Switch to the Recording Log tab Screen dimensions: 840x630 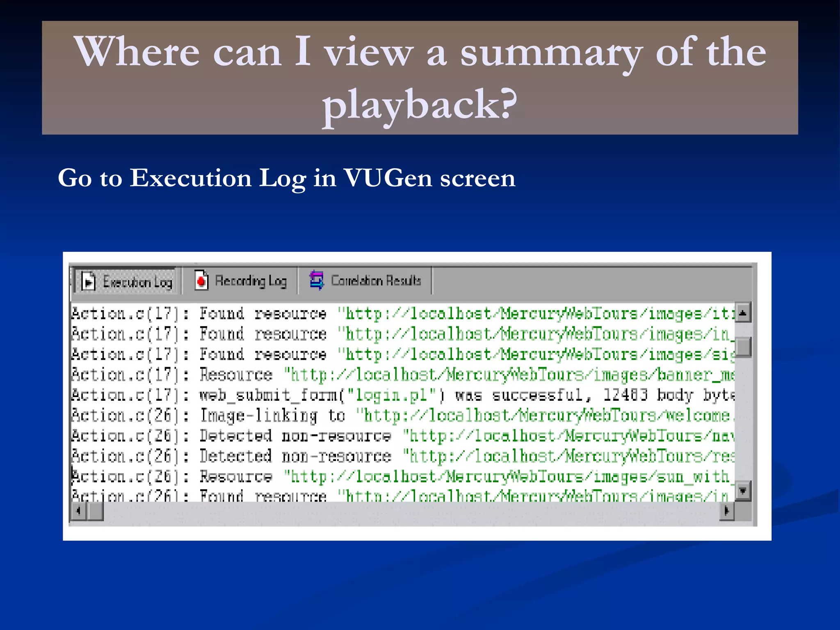tap(240, 281)
